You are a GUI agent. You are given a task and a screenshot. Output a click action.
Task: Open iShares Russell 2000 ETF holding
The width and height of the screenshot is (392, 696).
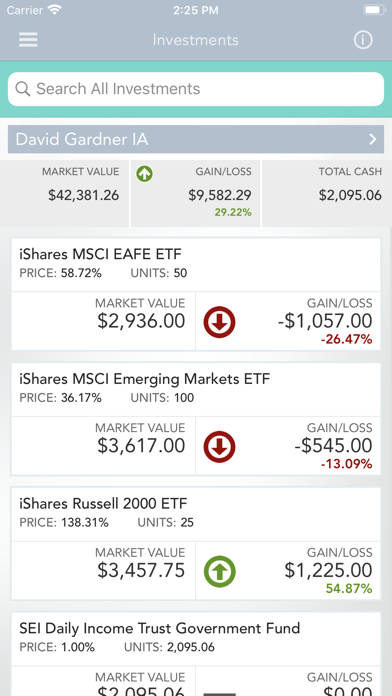[x=196, y=544]
